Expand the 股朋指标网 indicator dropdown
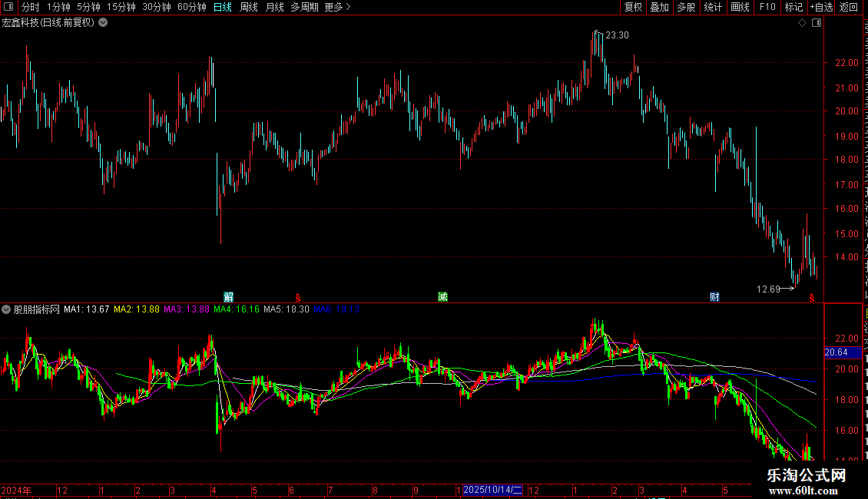868x499 pixels. 6,310
